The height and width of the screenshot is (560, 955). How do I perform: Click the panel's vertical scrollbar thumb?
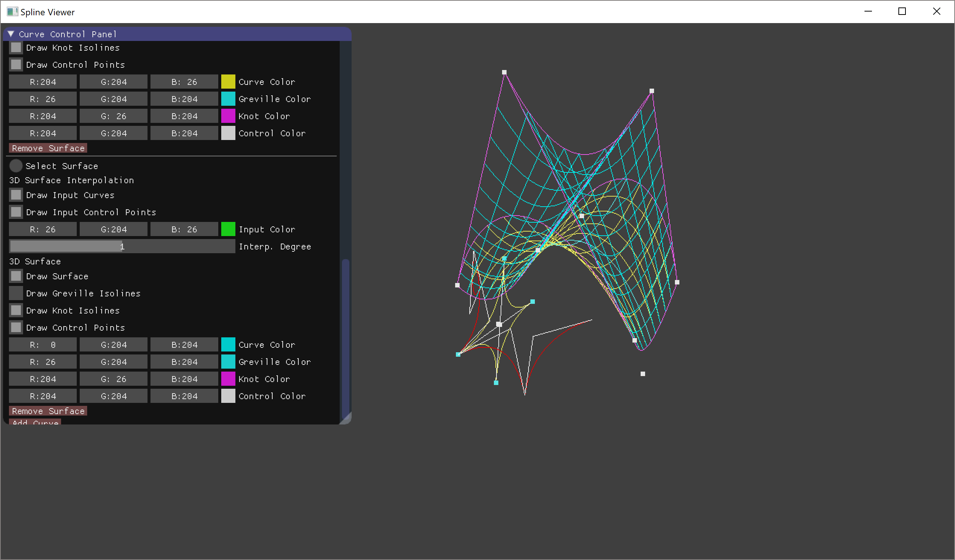pos(345,337)
